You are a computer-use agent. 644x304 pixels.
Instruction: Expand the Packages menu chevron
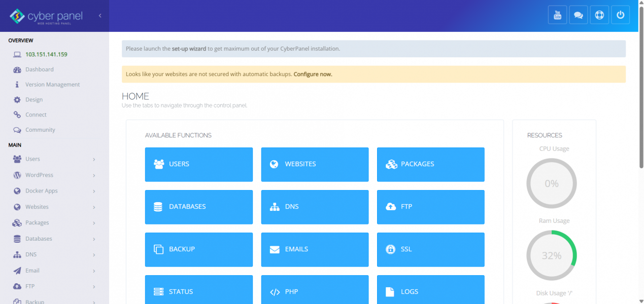click(x=94, y=223)
